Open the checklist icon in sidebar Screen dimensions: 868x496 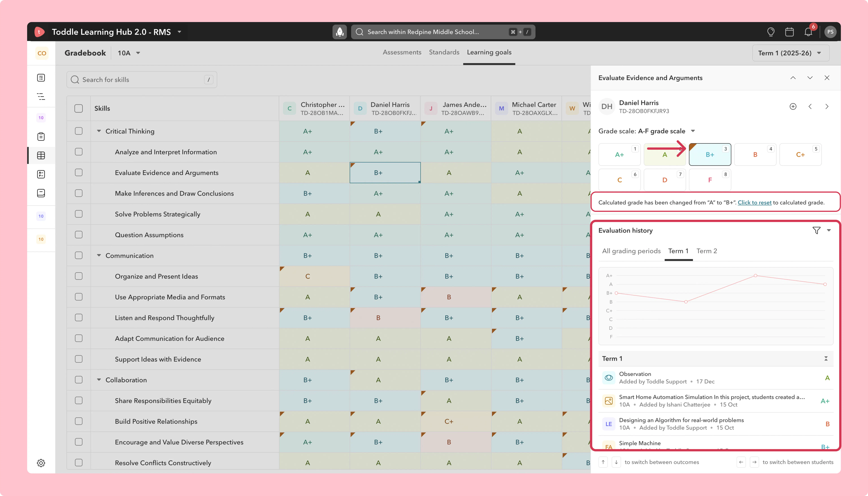pos(41,174)
